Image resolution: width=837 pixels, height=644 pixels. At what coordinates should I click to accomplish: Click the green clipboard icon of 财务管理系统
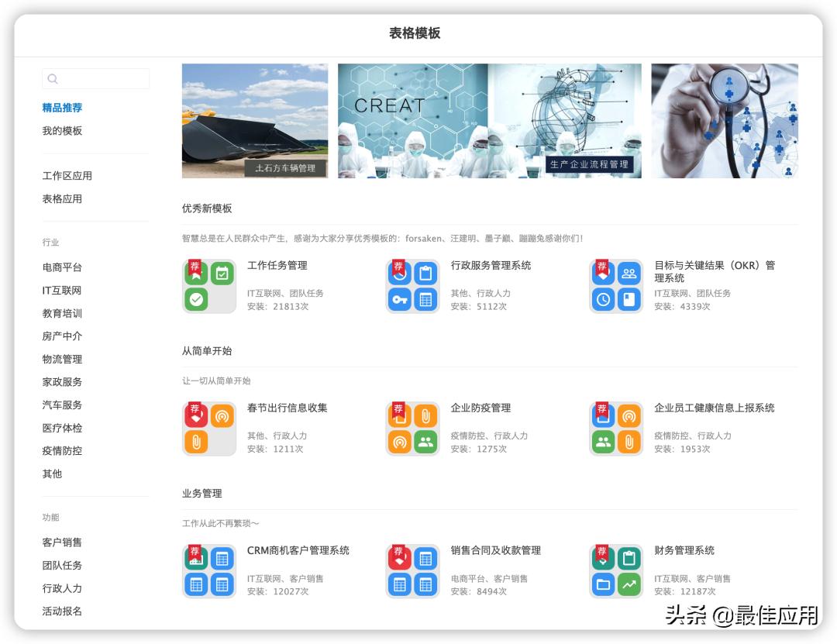(629, 557)
